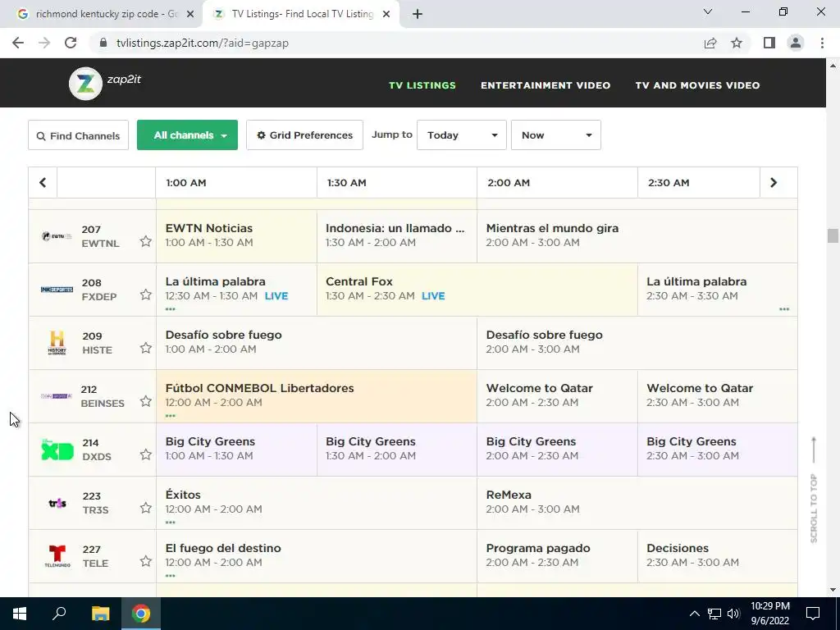
Task: Open Chrome profile menu
Action: (x=796, y=43)
